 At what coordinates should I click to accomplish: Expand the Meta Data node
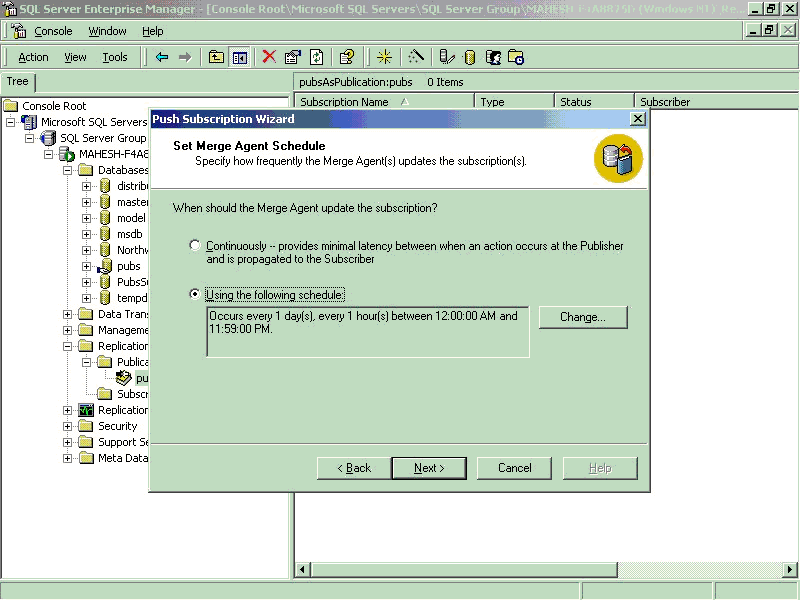(x=67, y=458)
